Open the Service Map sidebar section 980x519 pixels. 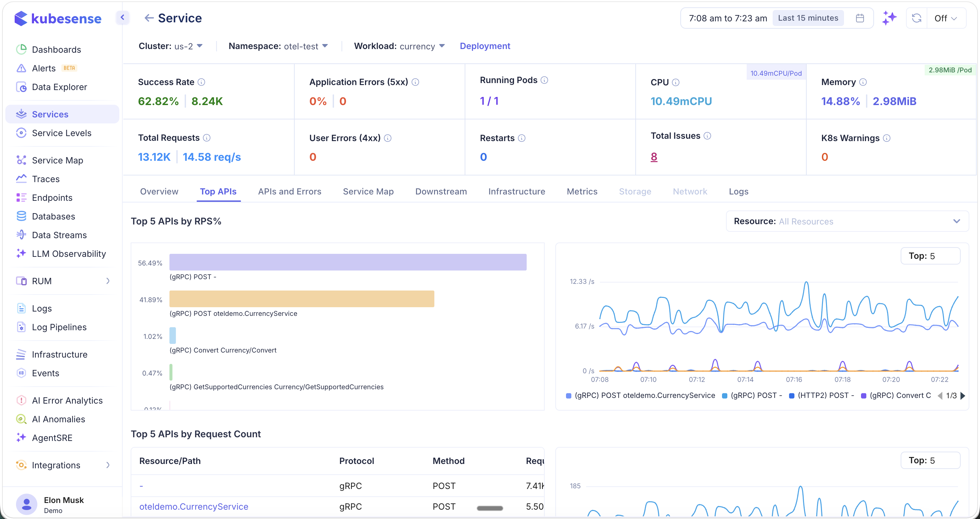pyautogui.click(x=57, y=160)
